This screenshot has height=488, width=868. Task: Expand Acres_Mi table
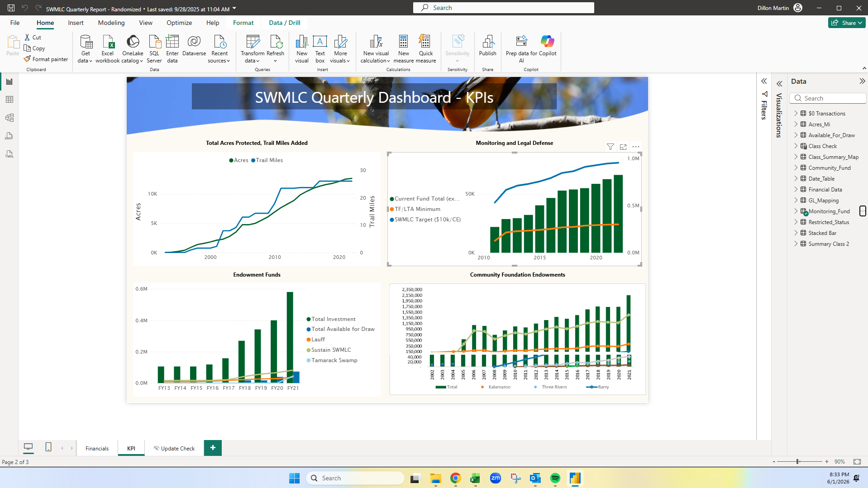pos(796,124)
